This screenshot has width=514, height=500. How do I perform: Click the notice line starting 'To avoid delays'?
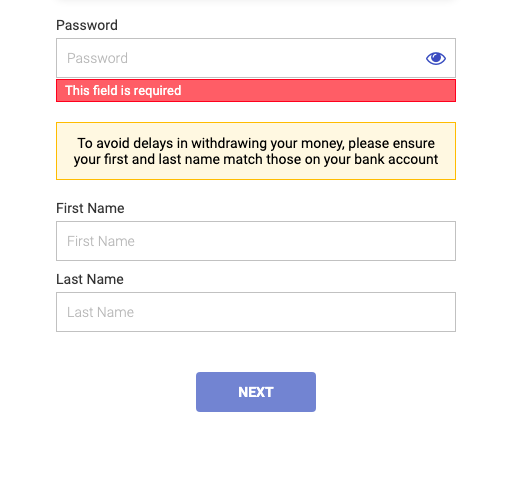[256, 143]
